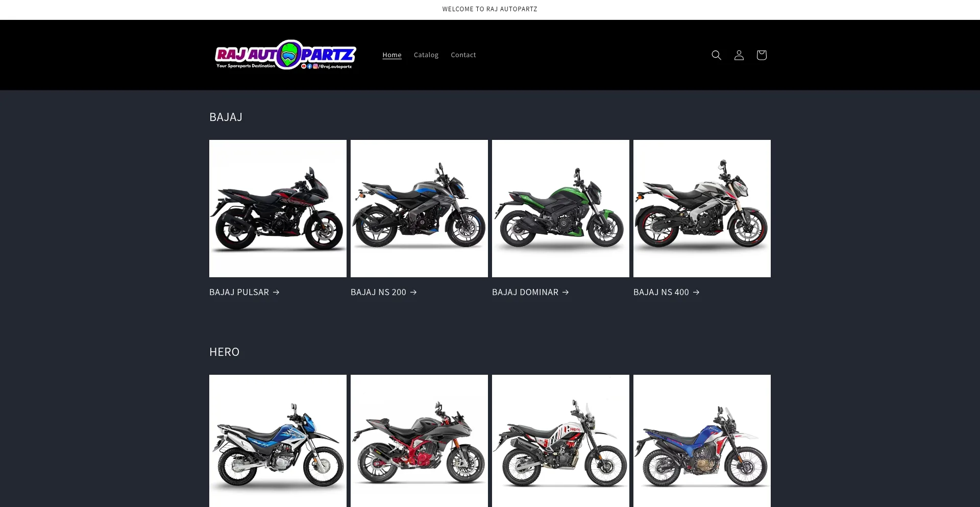Select the blue-grey Bajaj NS 200 bike image
This screenshot has height=507, width=980.
[x=419, y=208]
